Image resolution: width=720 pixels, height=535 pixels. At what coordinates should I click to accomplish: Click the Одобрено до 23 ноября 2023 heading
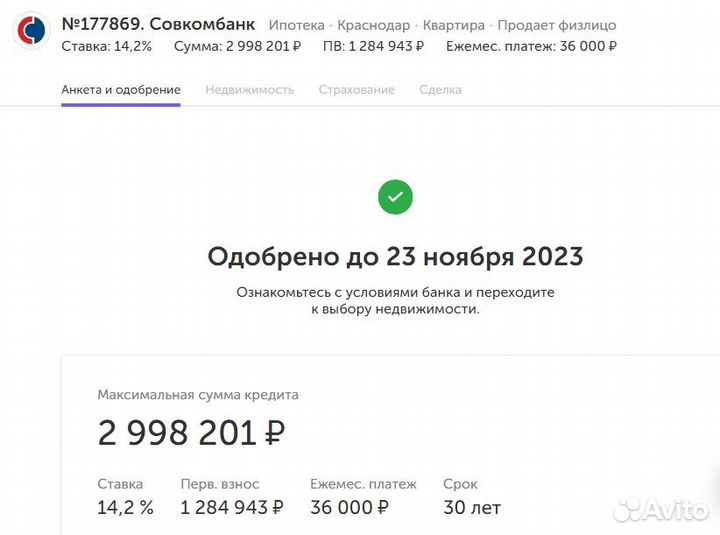click(x=395, y=256)
